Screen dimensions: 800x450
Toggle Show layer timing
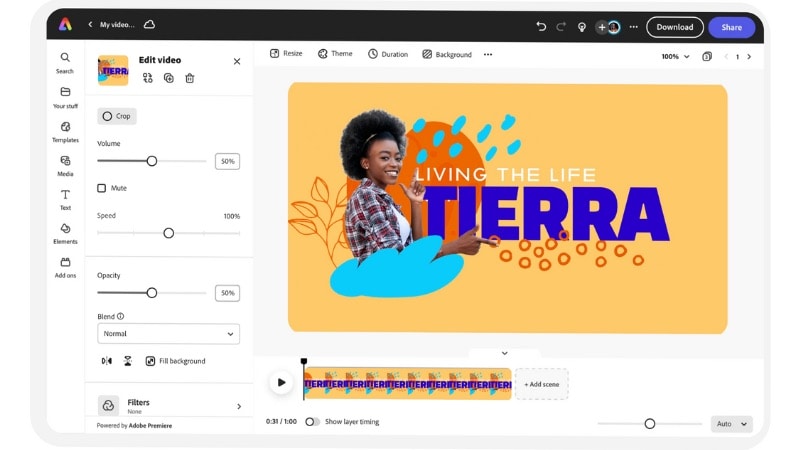(x=312, y=421)
